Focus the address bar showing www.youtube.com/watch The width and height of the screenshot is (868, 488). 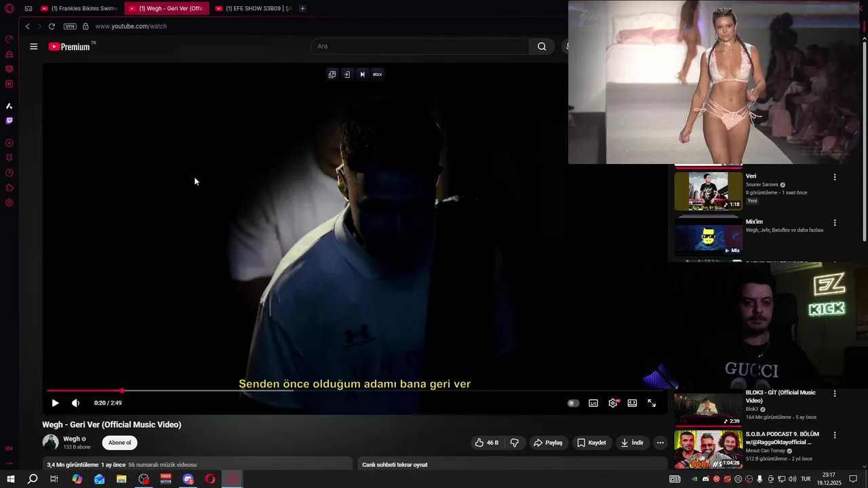pos(131,26)
